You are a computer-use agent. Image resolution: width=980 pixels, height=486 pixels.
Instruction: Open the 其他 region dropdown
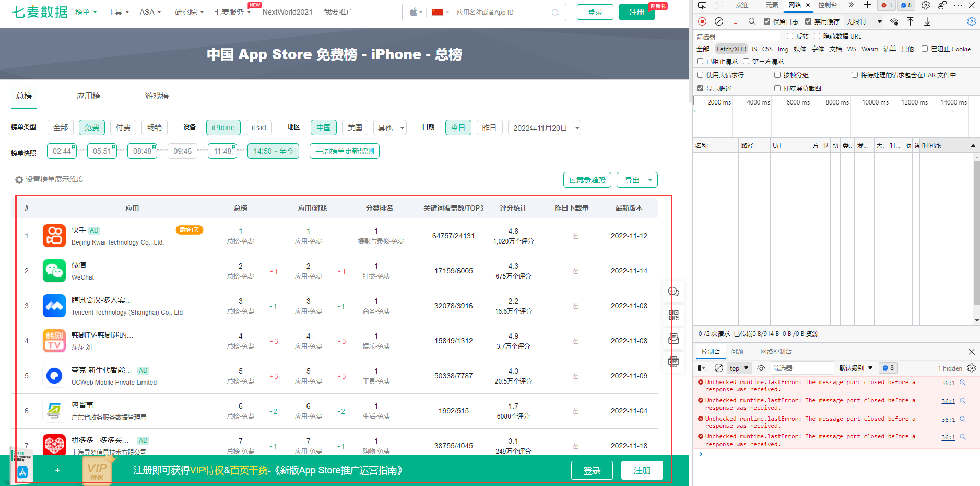(390, 128)
